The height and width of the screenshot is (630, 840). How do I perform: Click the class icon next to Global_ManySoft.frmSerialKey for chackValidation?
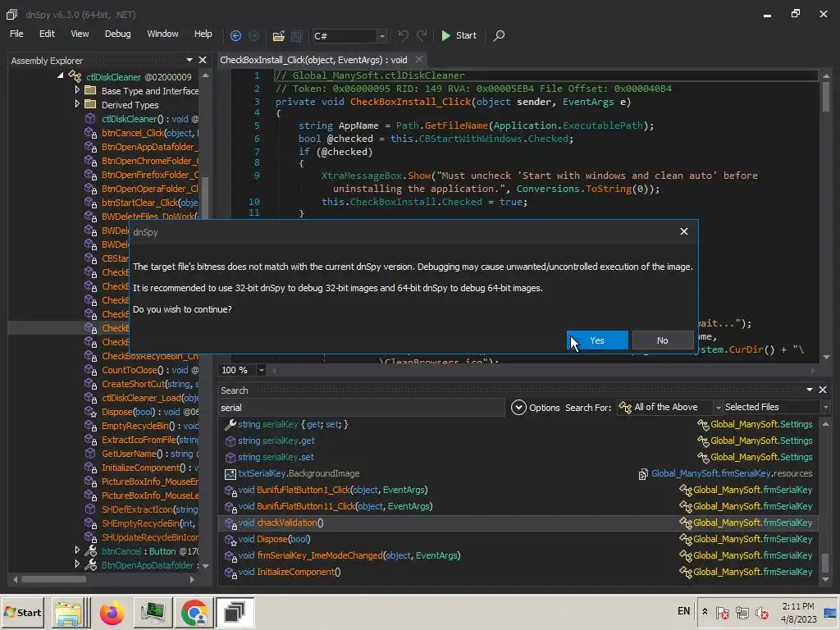(x=685, y=523)
